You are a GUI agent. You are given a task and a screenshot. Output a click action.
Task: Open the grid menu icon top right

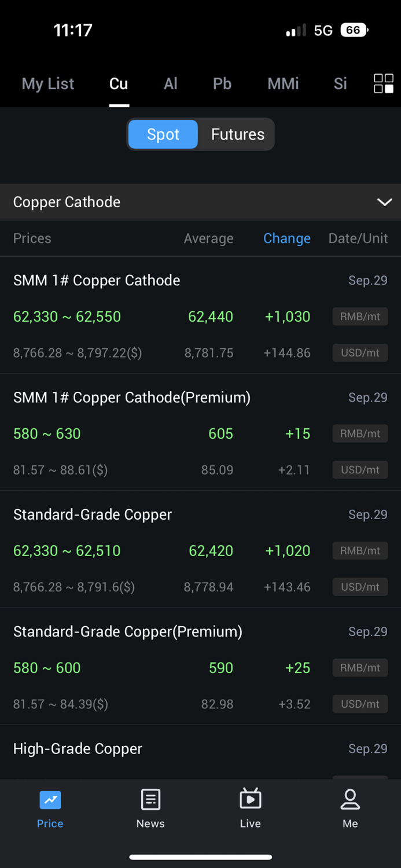tap(382, 83)
